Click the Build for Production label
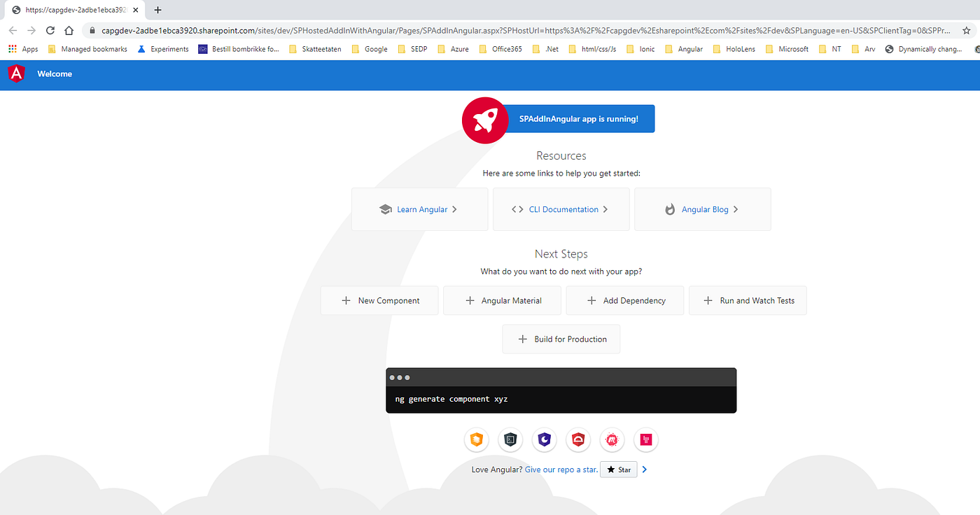Screen dimensions: 980x515 pos(570,339)
